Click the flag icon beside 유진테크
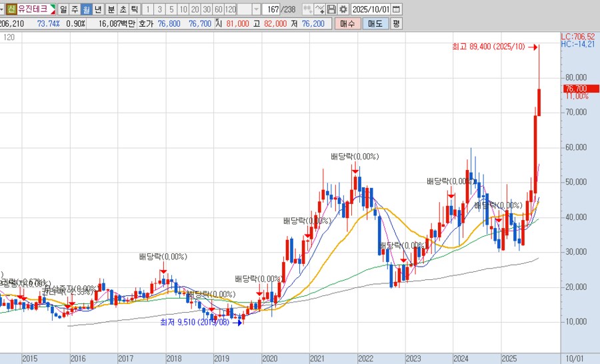The height and width of the screenshot is (364, 600). coord(52,9)
